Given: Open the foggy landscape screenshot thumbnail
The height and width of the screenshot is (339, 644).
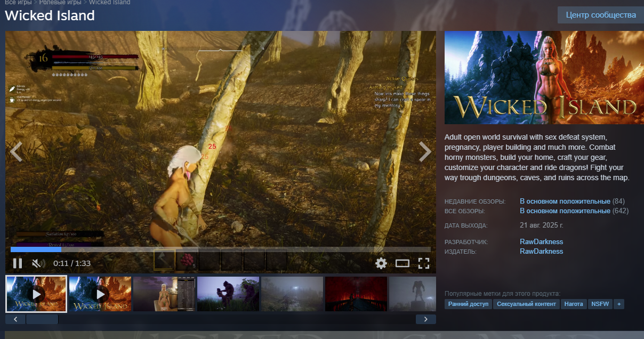Looking at the screenshot, I should (x=292, y=294).
